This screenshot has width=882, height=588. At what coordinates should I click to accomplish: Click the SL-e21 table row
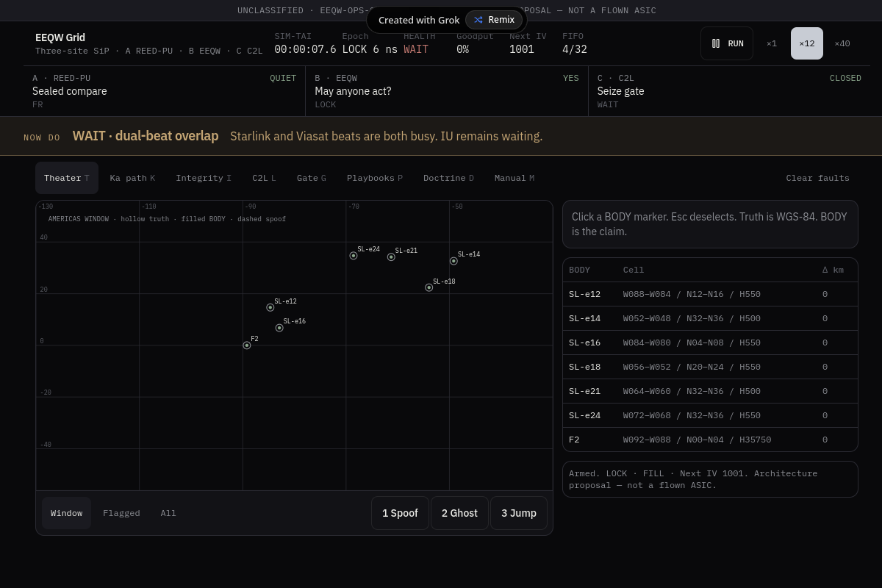pyautogui.click(x=710, y=391)
